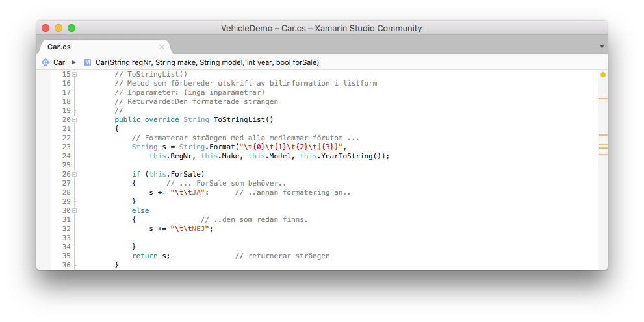This screenshot has height=322, width=644.
Task: Click line number 35 in the gutter
Action: click(66, 256)
